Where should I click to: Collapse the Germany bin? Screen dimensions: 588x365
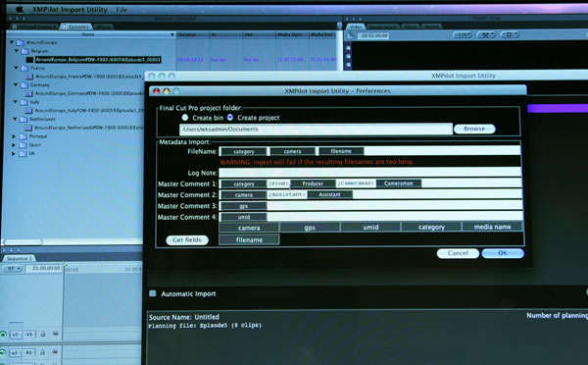[x=16, y=84]
